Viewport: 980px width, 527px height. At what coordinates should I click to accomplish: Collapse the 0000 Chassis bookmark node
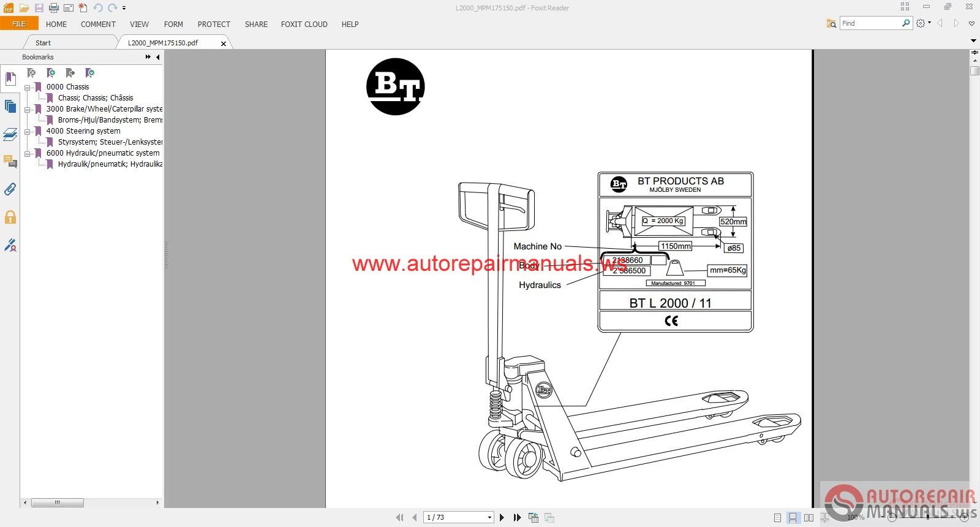coord(27,88)
